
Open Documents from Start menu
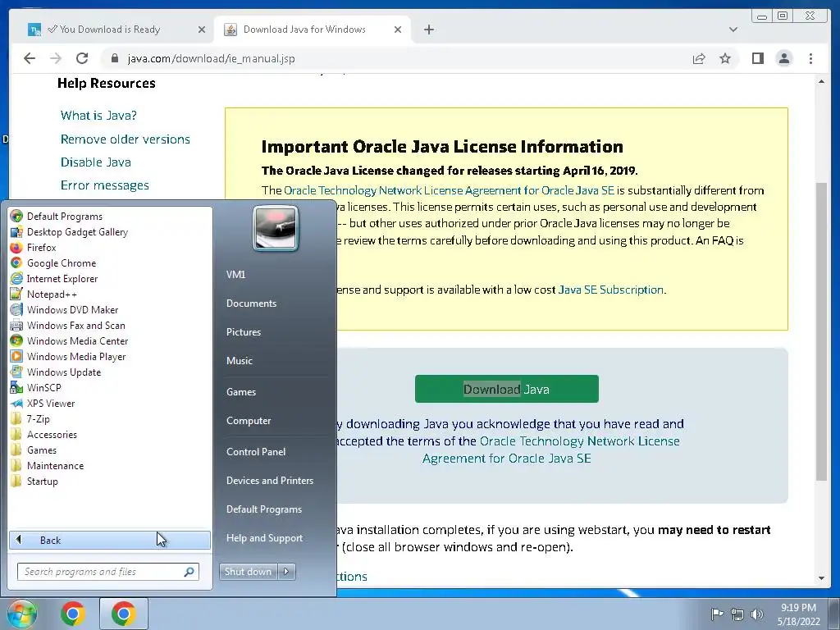point(251,304)
